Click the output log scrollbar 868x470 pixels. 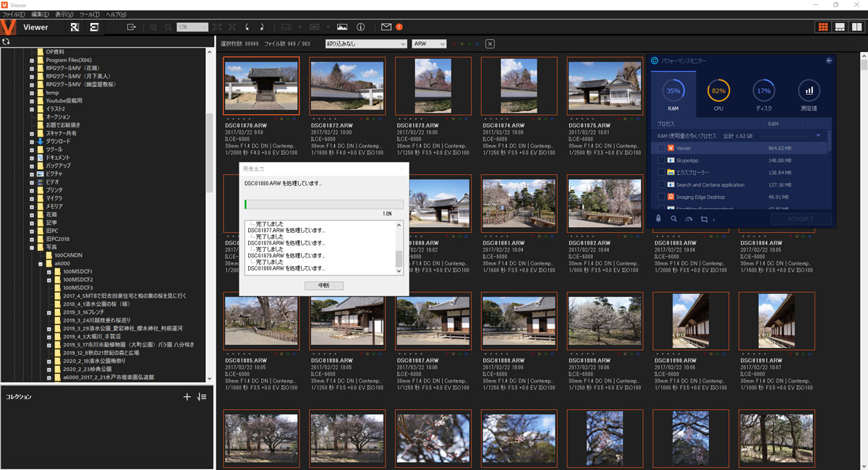click(399, 247)
